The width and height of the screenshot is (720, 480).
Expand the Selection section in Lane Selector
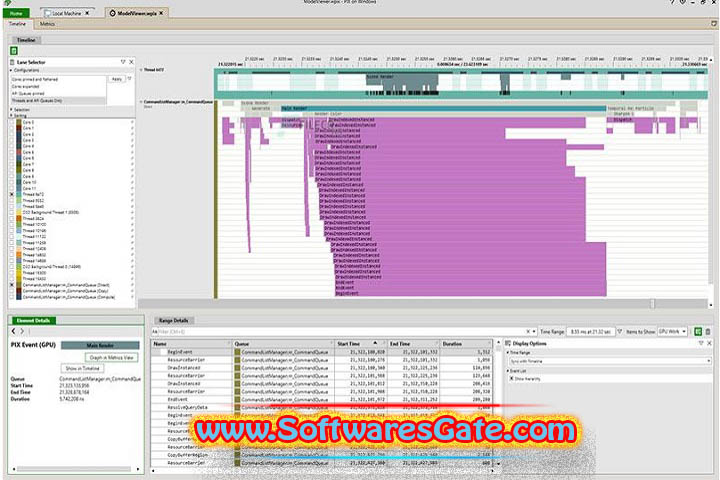(x=11, y=110)
